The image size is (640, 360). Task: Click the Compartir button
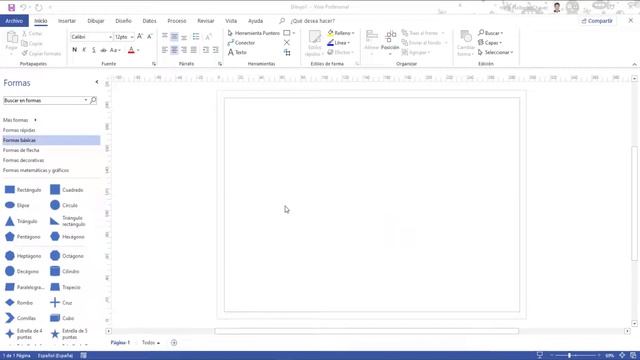597,21
